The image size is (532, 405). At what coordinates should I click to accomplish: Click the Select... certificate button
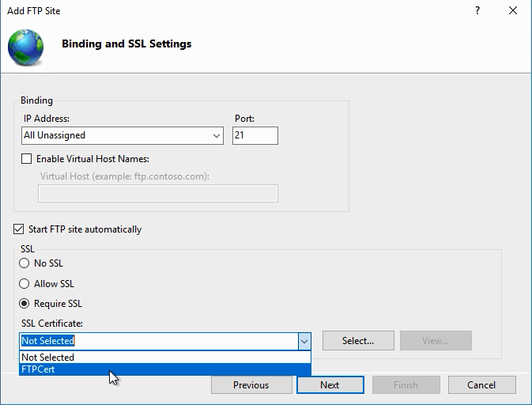(357, 341)
